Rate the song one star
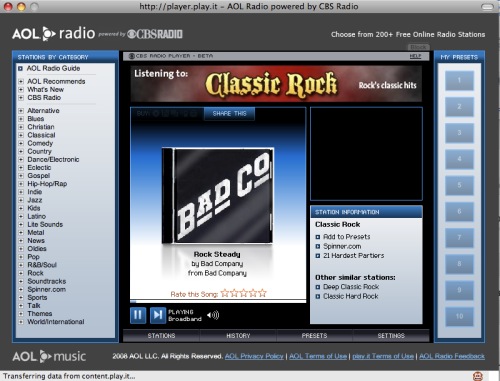The image size is (500, 381). point(225,293)
